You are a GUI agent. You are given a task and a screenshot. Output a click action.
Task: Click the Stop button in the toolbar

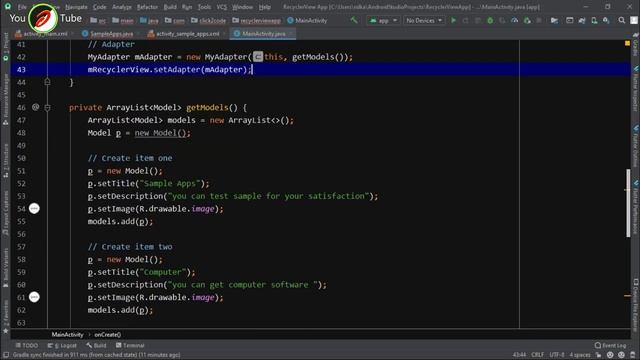coord(539,20)
